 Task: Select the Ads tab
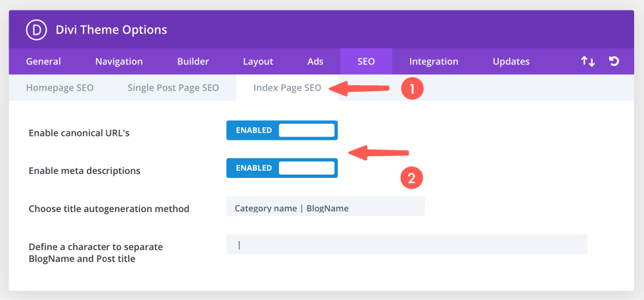315,62
